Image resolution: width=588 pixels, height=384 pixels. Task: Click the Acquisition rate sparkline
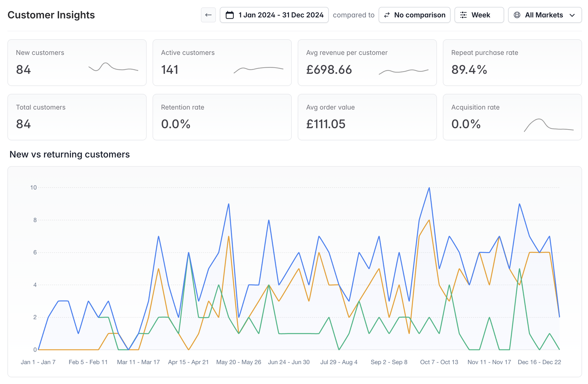(549, 125)
